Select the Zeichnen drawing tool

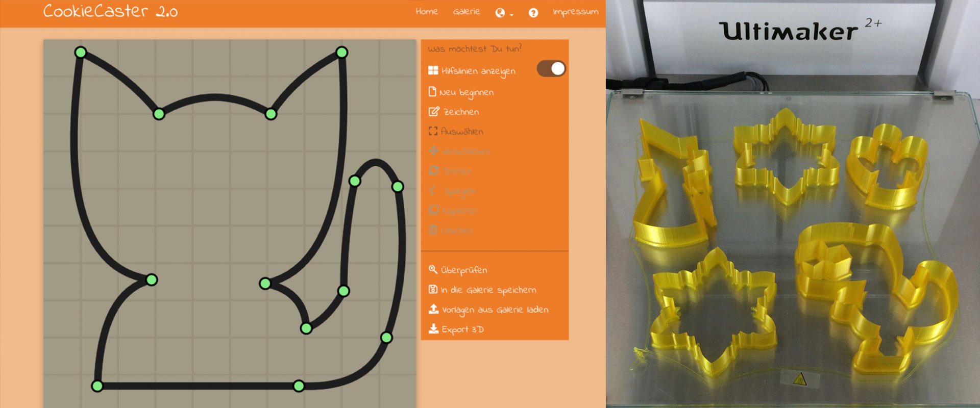pyautogui.click(x=454, y=112)
